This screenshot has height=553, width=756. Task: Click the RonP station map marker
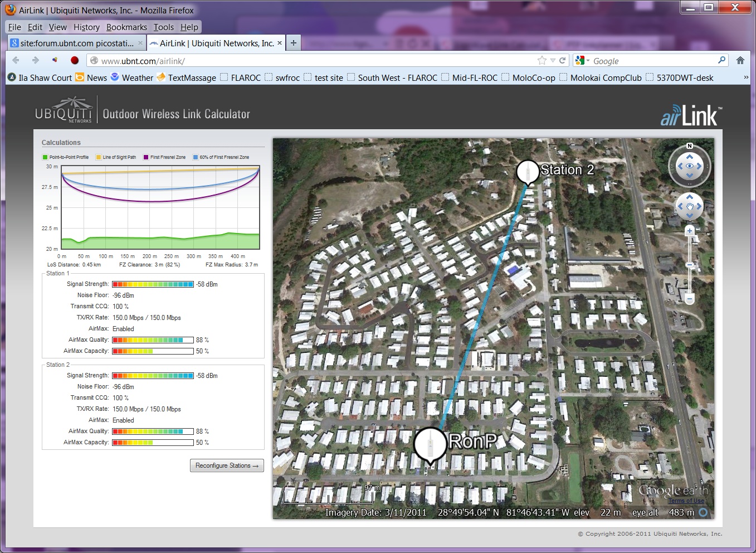pyautogui.click(x=431, y=444)
